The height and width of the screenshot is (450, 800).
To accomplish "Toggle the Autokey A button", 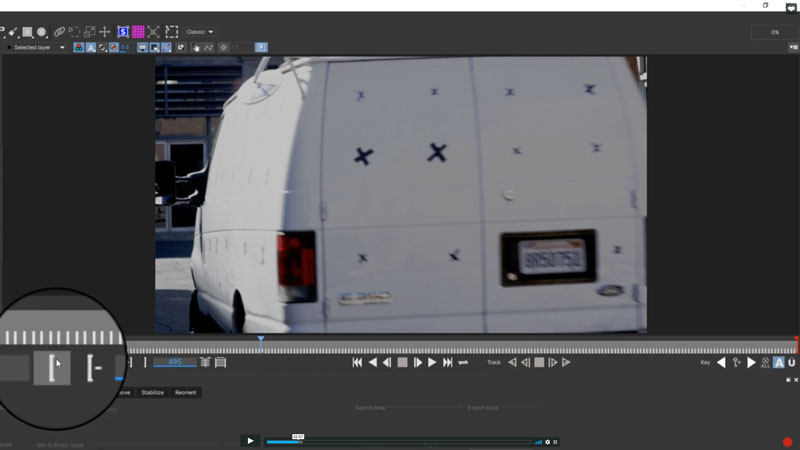I will click(779, 362).
